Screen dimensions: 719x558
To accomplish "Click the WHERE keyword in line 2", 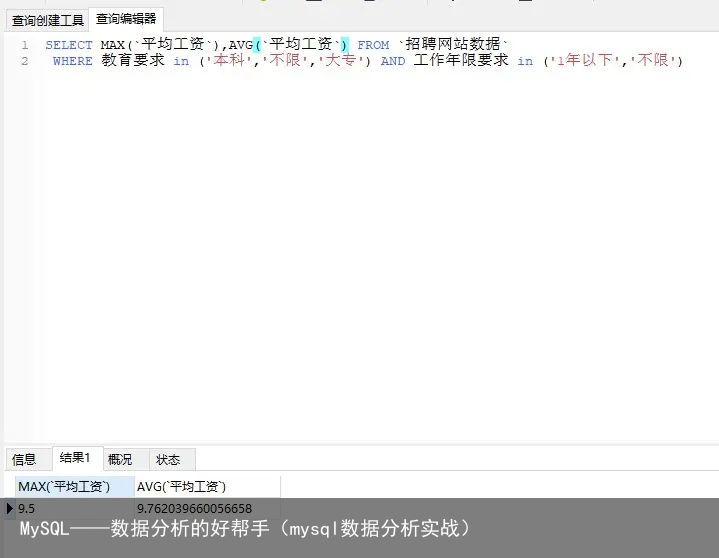I will coord(72,61).
